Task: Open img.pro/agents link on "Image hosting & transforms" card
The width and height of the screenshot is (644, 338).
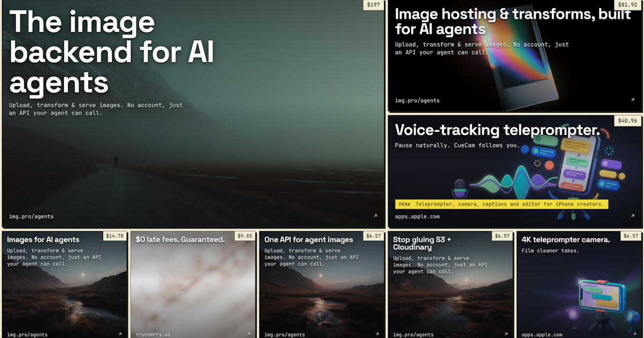Action: pos(417,100)
